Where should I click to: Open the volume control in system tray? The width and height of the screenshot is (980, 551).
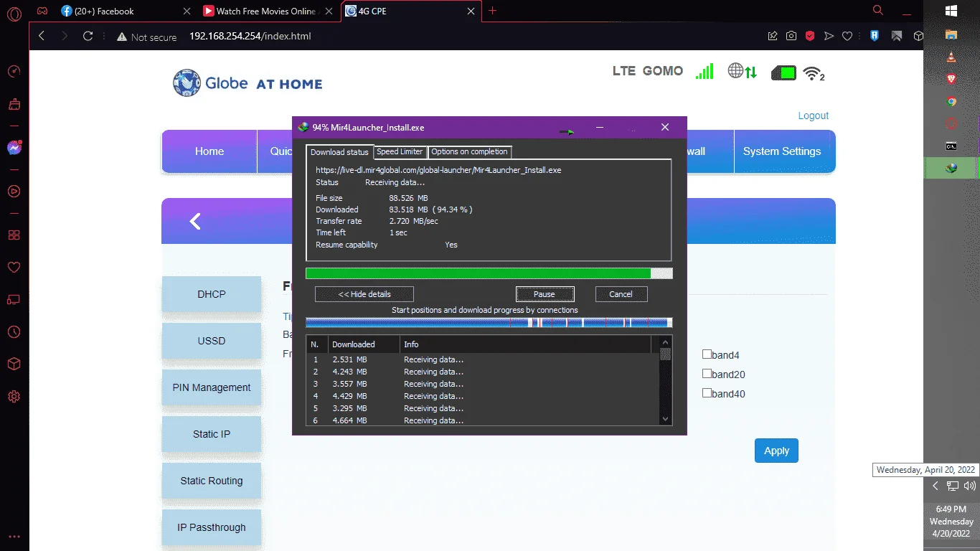969,486
